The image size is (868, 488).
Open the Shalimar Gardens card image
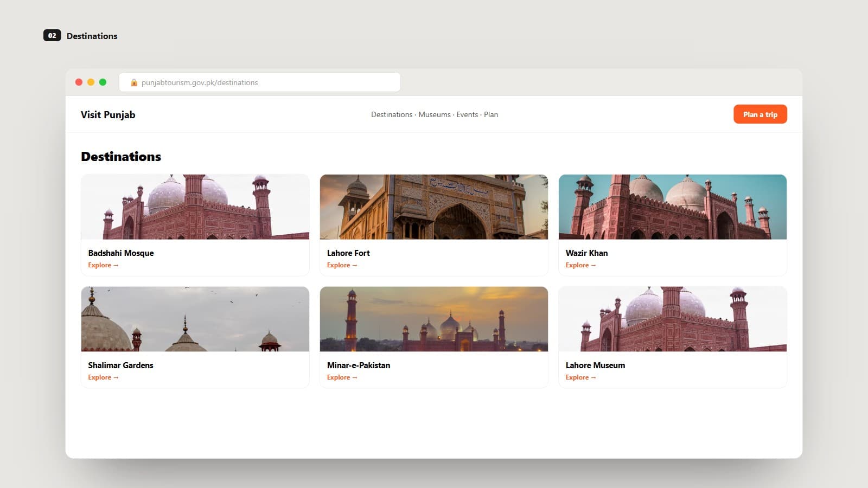pos(195,319)
